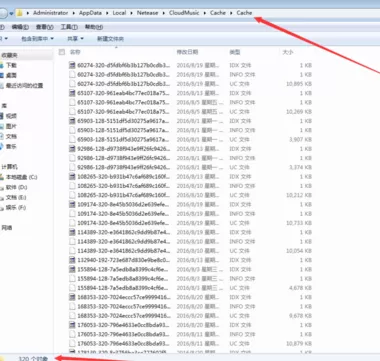Screen dimensions: 380x361
Task: Open 下载 in the favorites sidebar
Action: point(11,65)
